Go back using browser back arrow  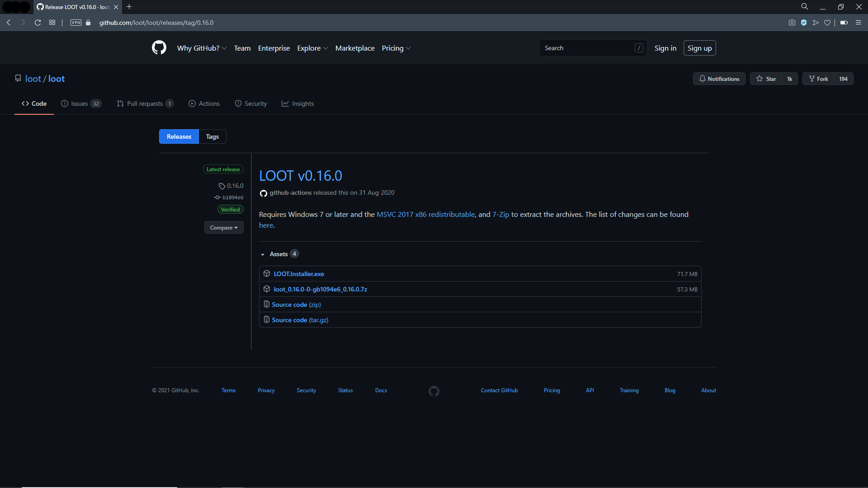(9, 23)
